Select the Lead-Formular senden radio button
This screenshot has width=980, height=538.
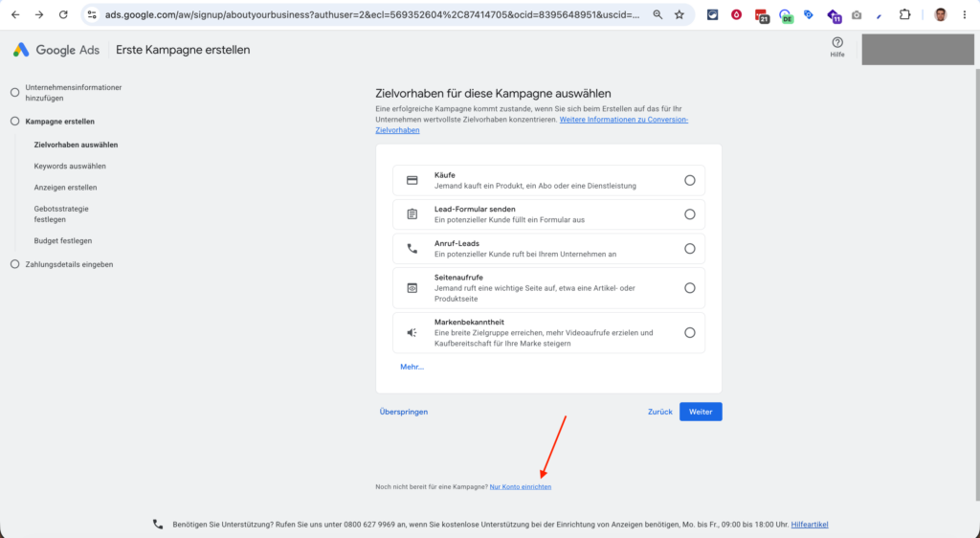[689, 214]
